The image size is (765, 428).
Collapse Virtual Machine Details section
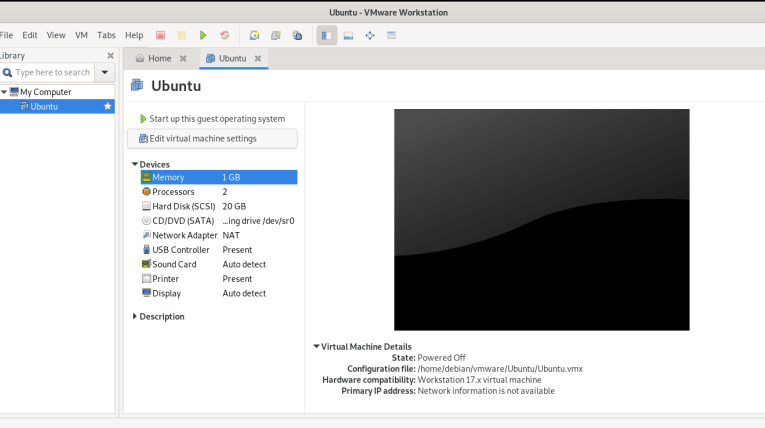316,346
